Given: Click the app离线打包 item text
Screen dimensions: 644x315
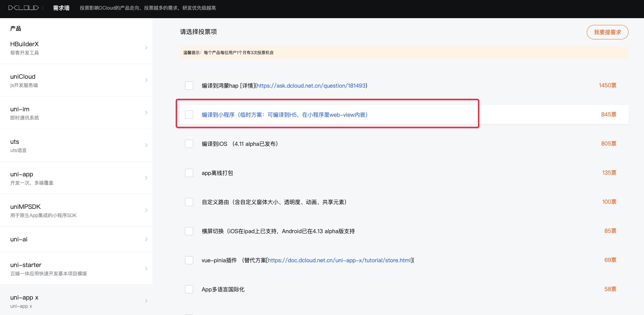Looking at the screenshot, I should (x=217, y=173).
